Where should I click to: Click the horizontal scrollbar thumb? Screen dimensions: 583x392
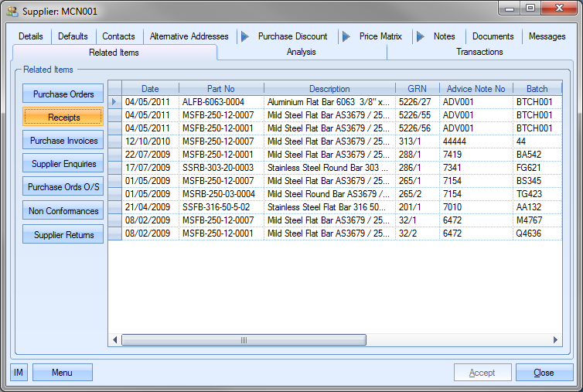244,339
